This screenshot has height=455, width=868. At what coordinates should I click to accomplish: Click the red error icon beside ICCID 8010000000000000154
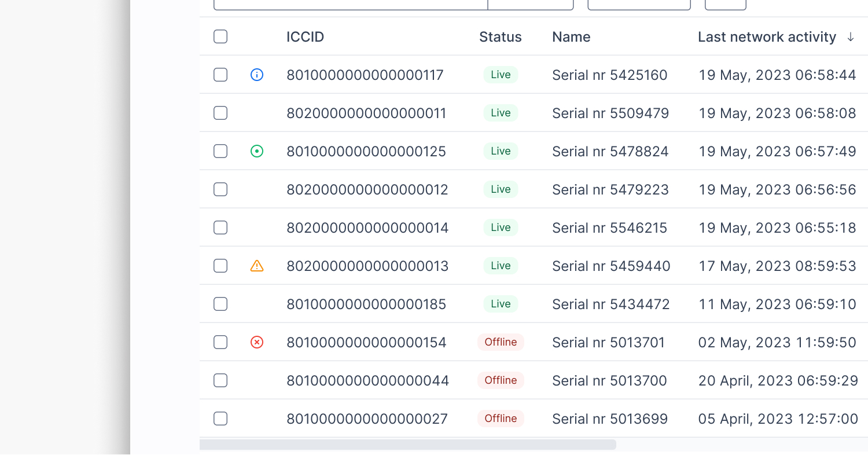[x=256, y=342]
